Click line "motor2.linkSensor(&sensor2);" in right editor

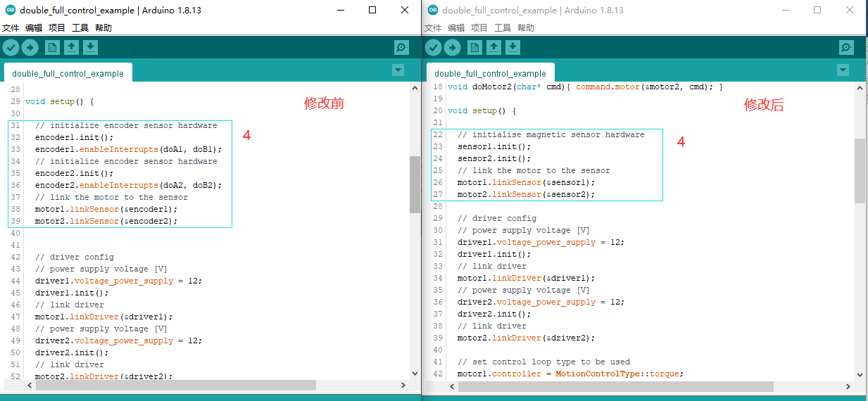pos(526,194)
